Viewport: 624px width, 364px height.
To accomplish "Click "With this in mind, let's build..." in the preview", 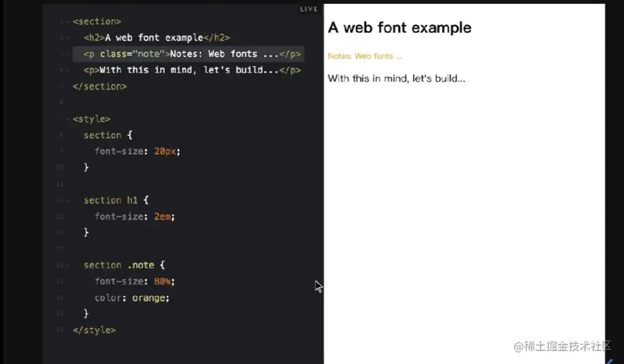I will pyautogui.click(x=396, y=78).
